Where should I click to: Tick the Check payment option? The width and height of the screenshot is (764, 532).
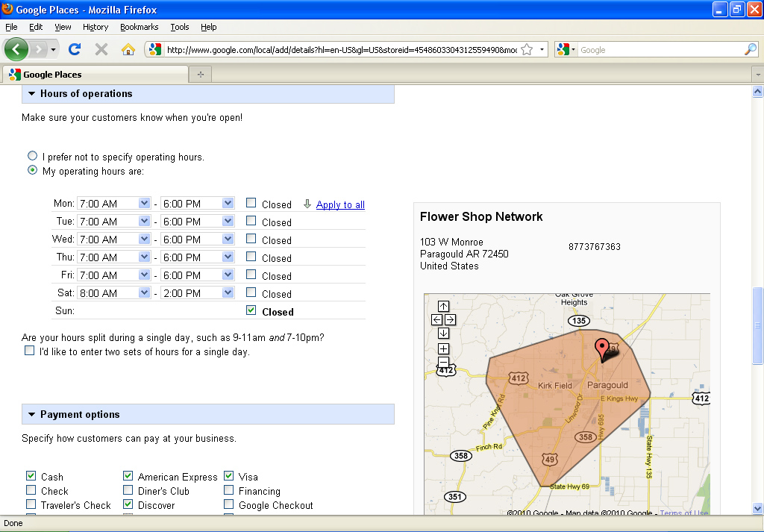click(31, 489)
